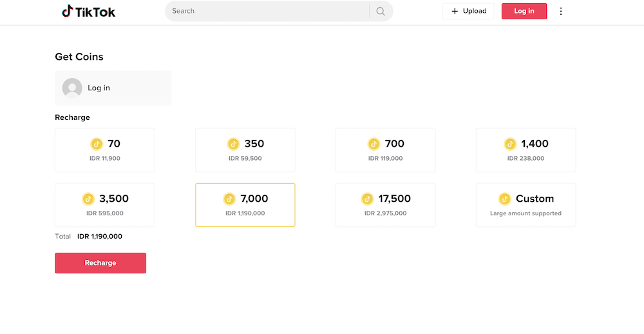Click the Large amount supported text
This screenshot has height=334, width=644.
(x=526, y=213)
